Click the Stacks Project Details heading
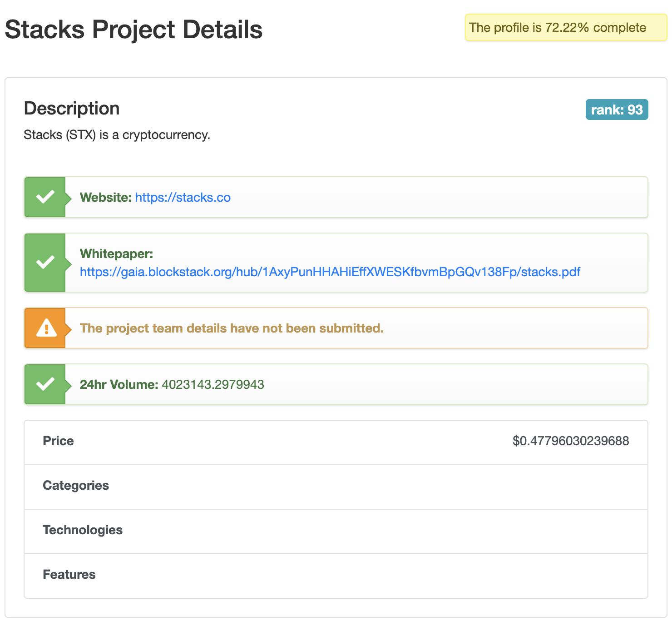The image size is (672, 626). tap(133, 30)
